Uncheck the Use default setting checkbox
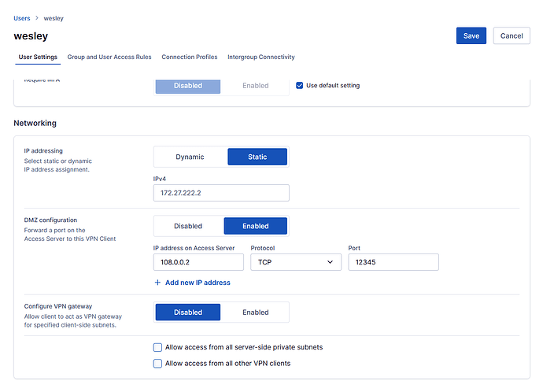543x392 pixels. click(299, 86)
